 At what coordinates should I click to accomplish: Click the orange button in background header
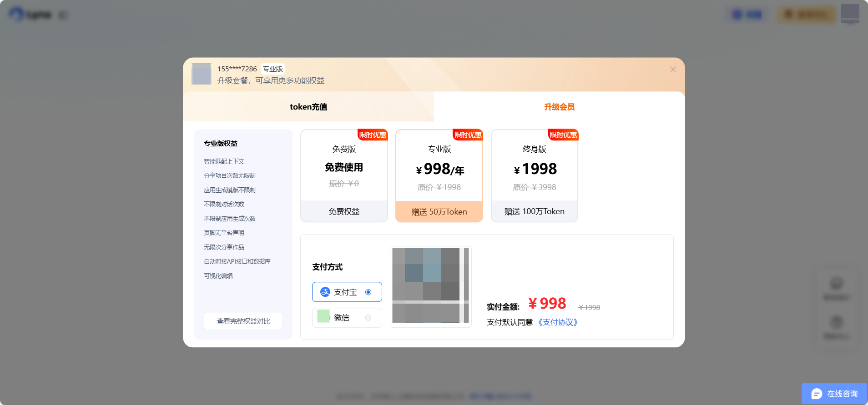click(x=806, y=15)
